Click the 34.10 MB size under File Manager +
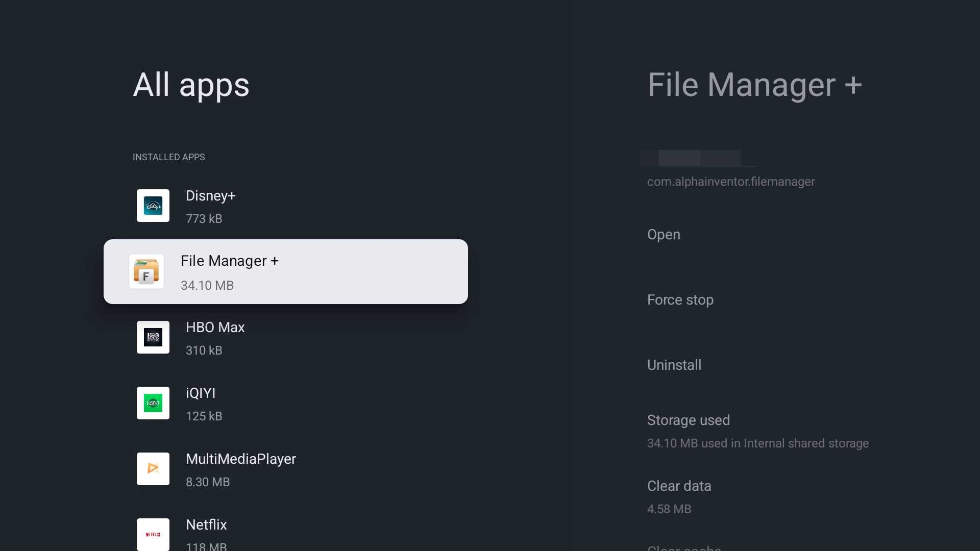The height and width of the screenshot is (551, 980). coord(207,285)
